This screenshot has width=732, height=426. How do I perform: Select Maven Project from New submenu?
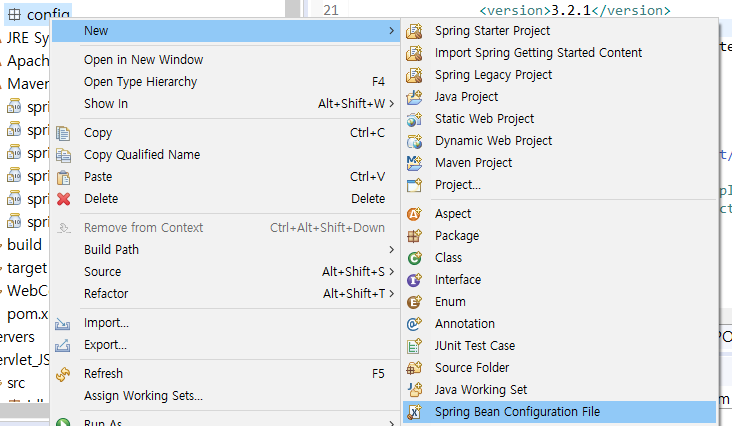pyautogui.click(x=559, y=163)
